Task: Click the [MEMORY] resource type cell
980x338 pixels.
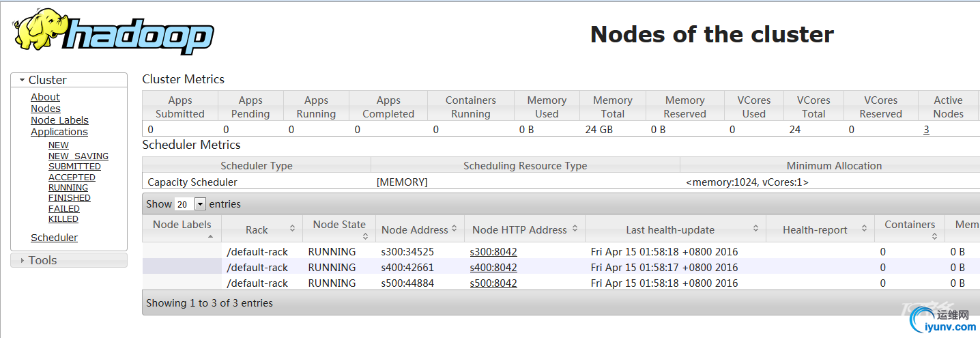Action: (402, 182)
